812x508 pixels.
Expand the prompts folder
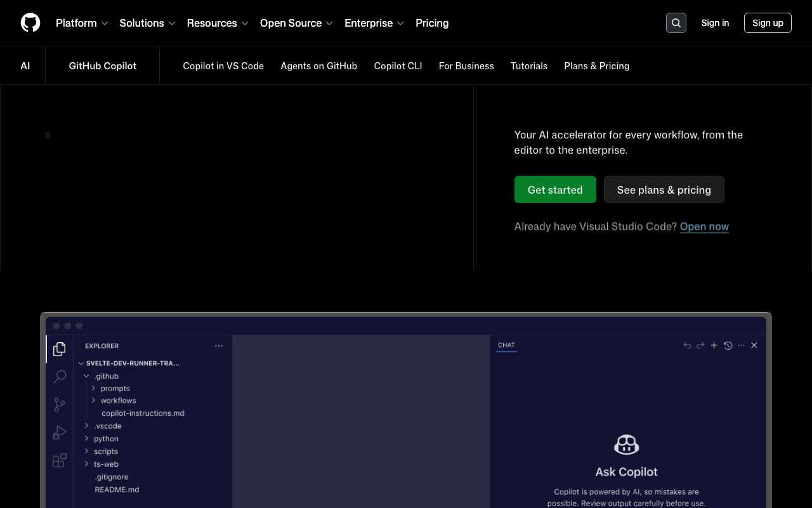click(110, 389)
